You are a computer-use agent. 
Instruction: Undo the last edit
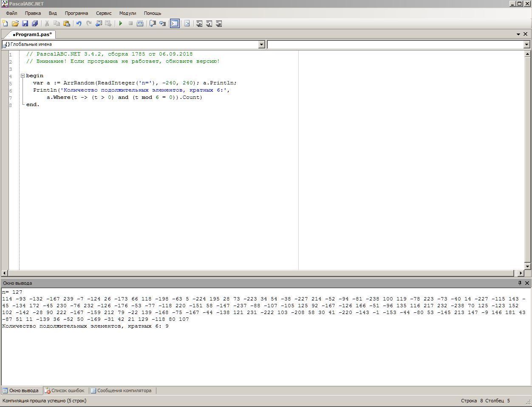(79, 24)
